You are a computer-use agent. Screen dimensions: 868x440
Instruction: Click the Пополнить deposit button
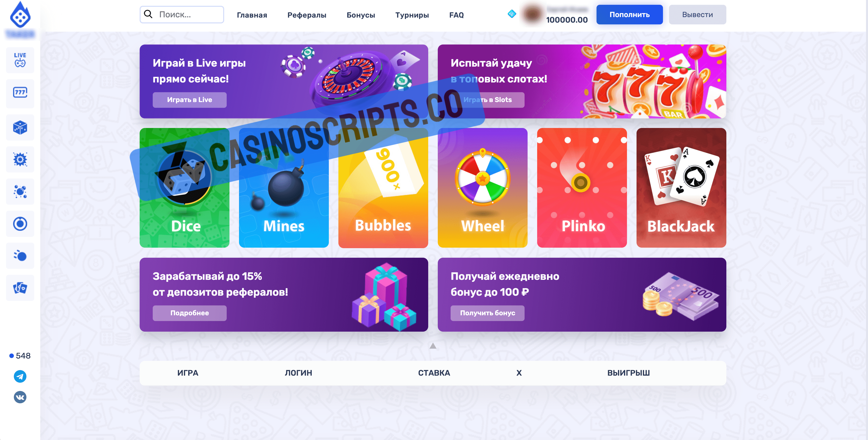point(629,15)
